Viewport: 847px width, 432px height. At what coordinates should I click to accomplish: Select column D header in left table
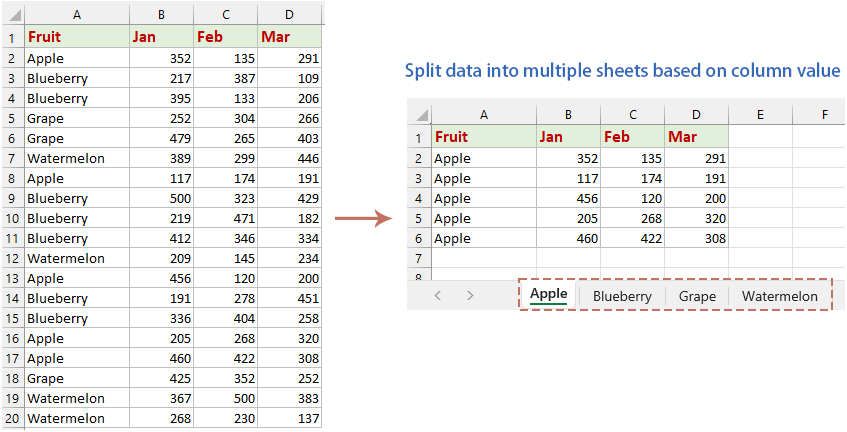point(290,14)
